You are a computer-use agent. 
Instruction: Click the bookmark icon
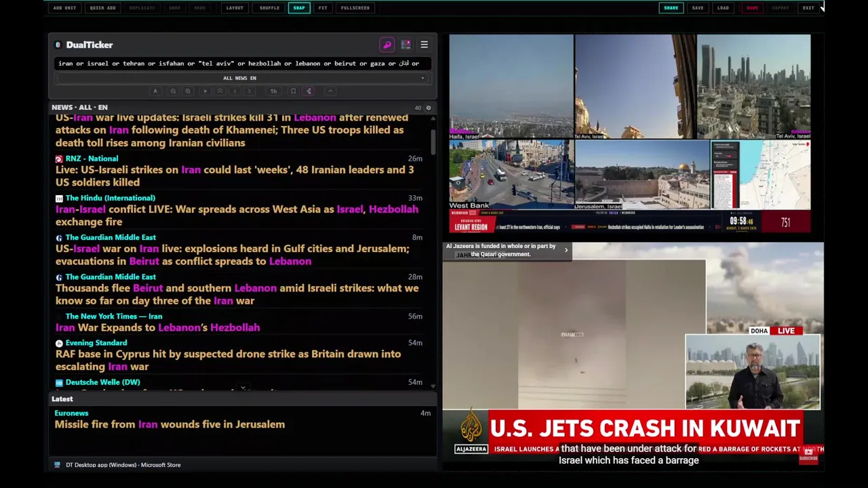pyautogui.click(x=293, y=91)
